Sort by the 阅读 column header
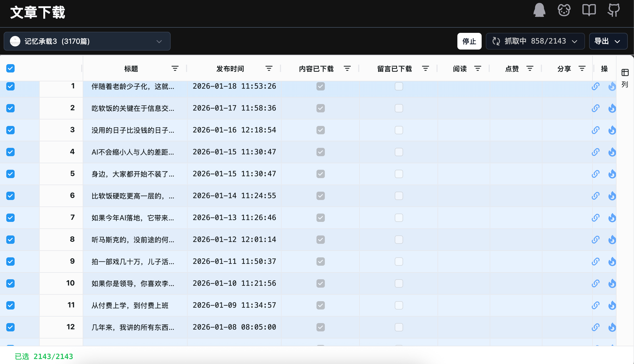 point(460,69)
